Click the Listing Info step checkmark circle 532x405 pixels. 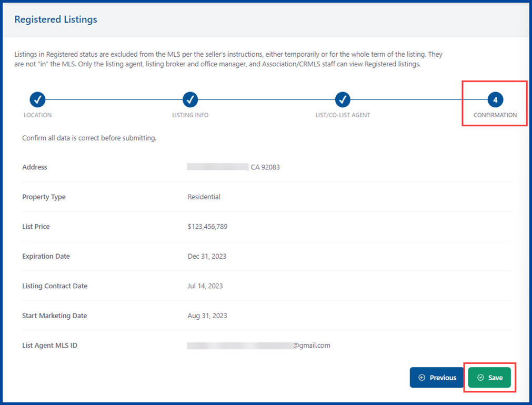190,99
